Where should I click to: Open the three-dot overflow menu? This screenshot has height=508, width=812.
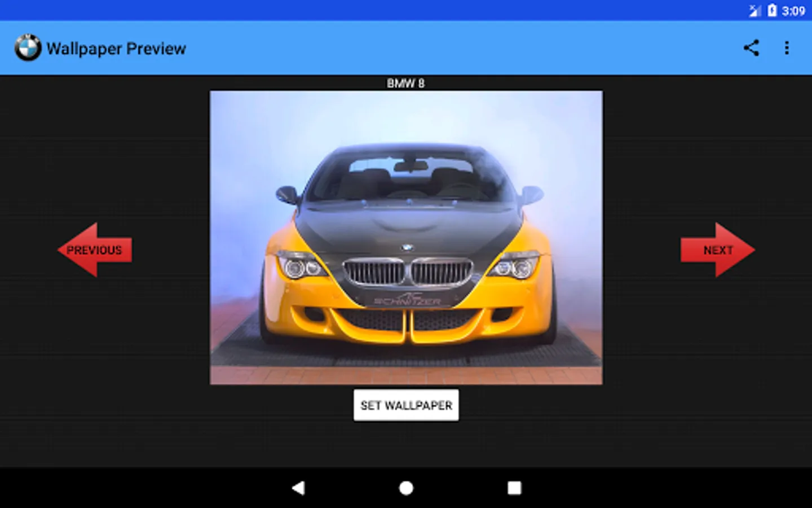pyautogui.click(x=787, y=48)
